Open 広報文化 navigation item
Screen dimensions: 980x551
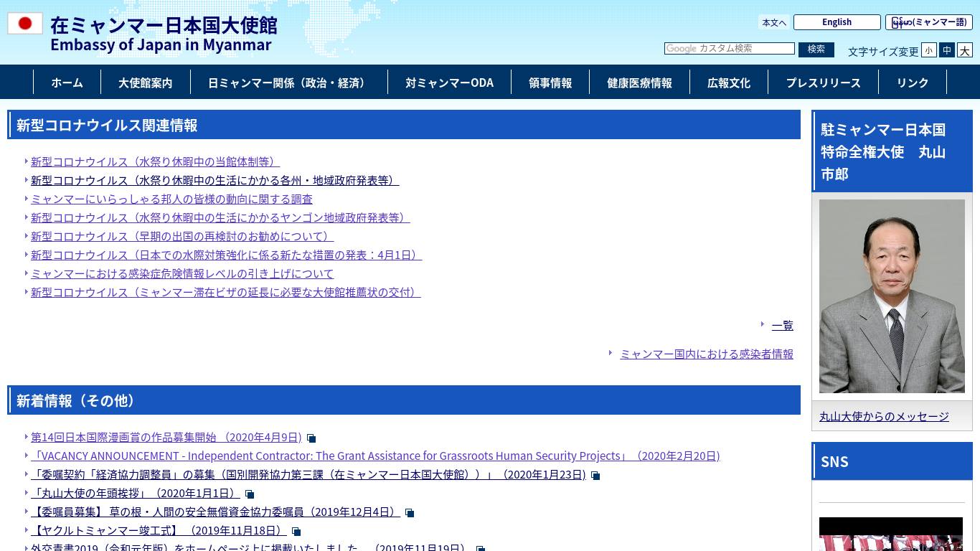729,83
